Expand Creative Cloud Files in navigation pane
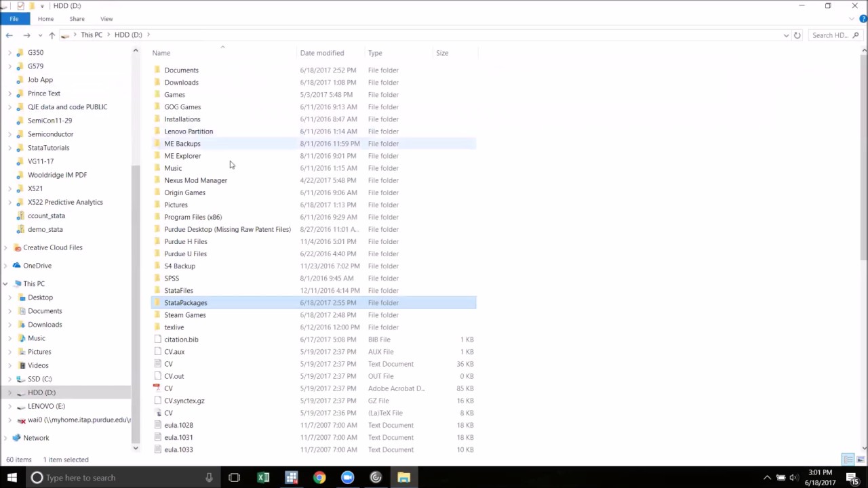 tap(5, 247)
